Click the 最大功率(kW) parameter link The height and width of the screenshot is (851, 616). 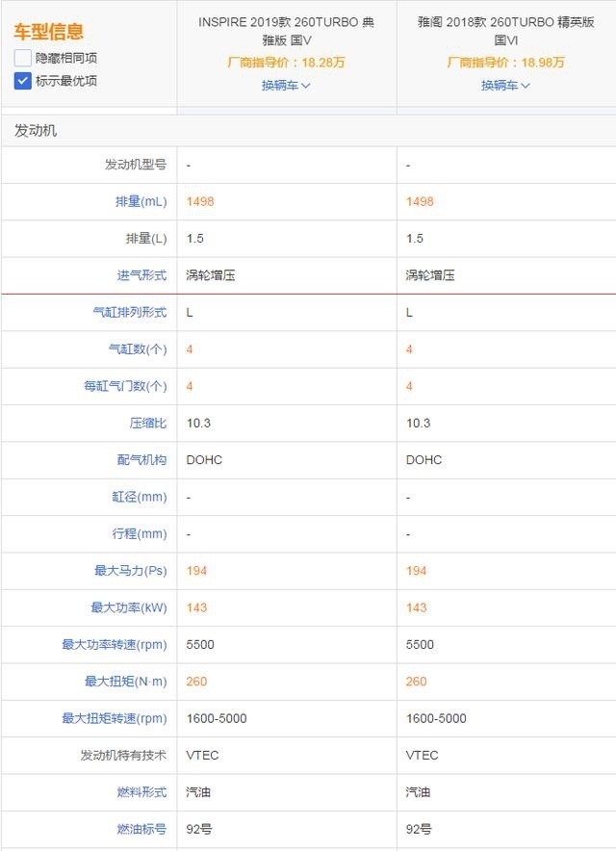pos(129,607)
